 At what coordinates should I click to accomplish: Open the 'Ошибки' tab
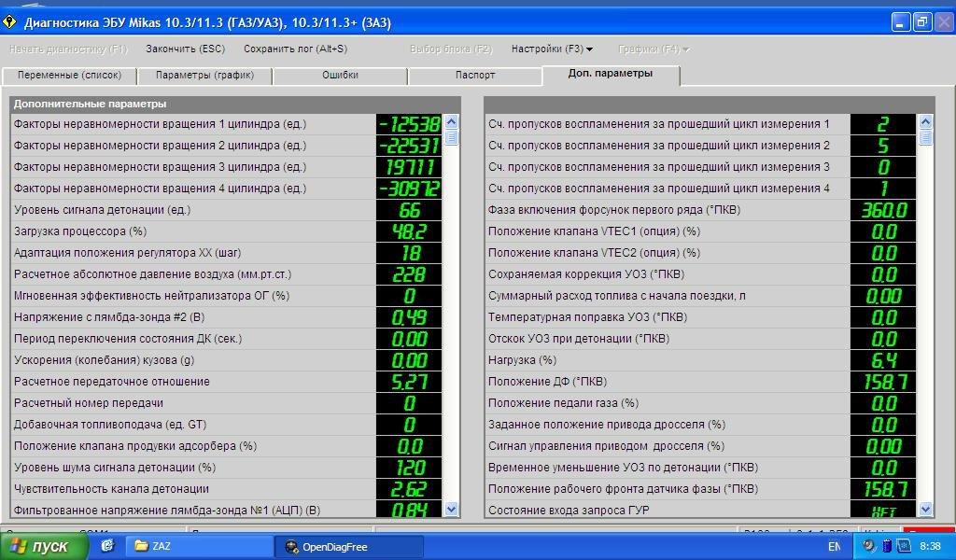tap(340, 76)
